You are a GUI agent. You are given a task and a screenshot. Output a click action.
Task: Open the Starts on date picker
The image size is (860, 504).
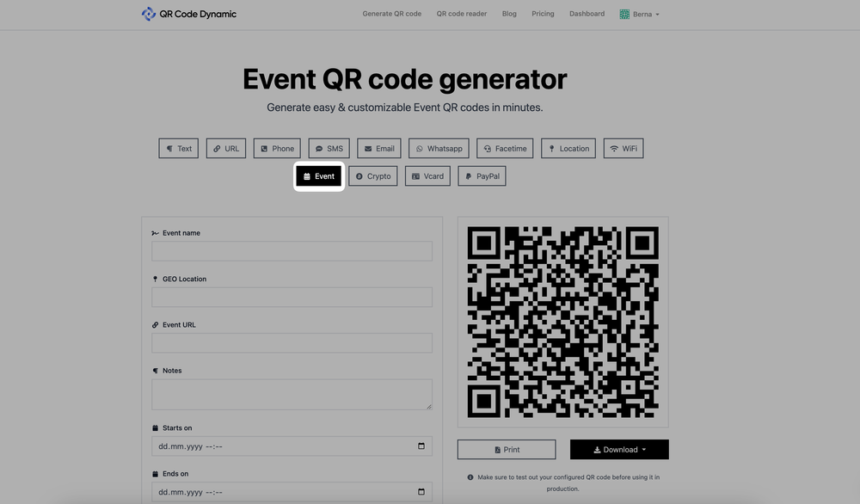421,445
